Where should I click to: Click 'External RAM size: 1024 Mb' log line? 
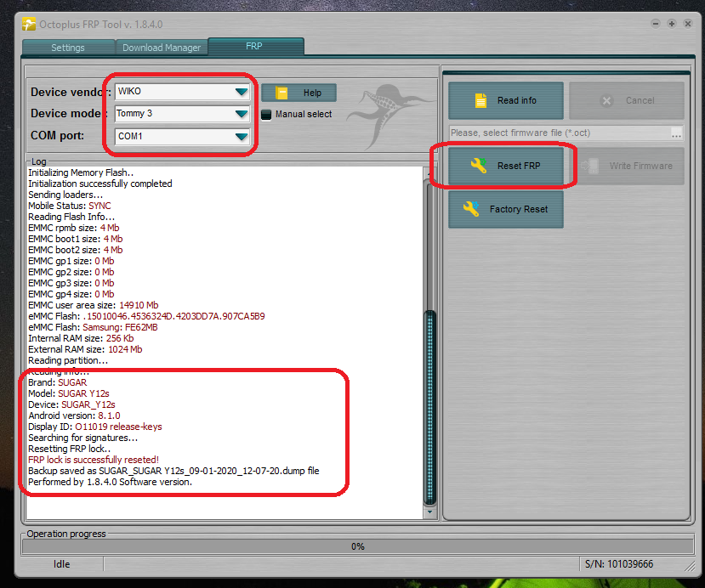85,349
